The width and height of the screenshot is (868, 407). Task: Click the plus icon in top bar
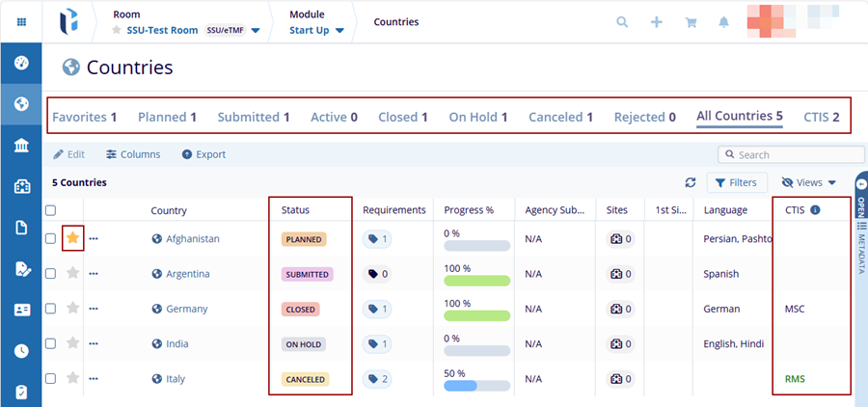(x=657, y=22)
